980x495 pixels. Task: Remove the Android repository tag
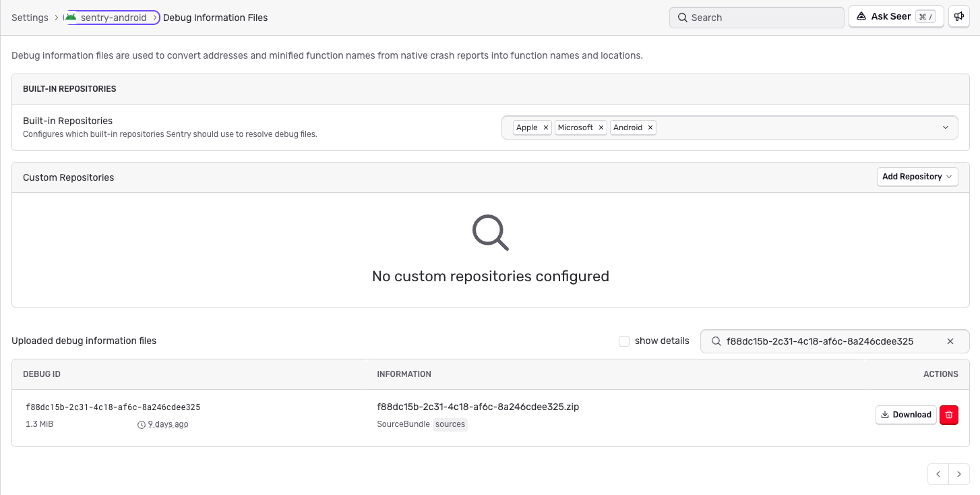(650, 127)
